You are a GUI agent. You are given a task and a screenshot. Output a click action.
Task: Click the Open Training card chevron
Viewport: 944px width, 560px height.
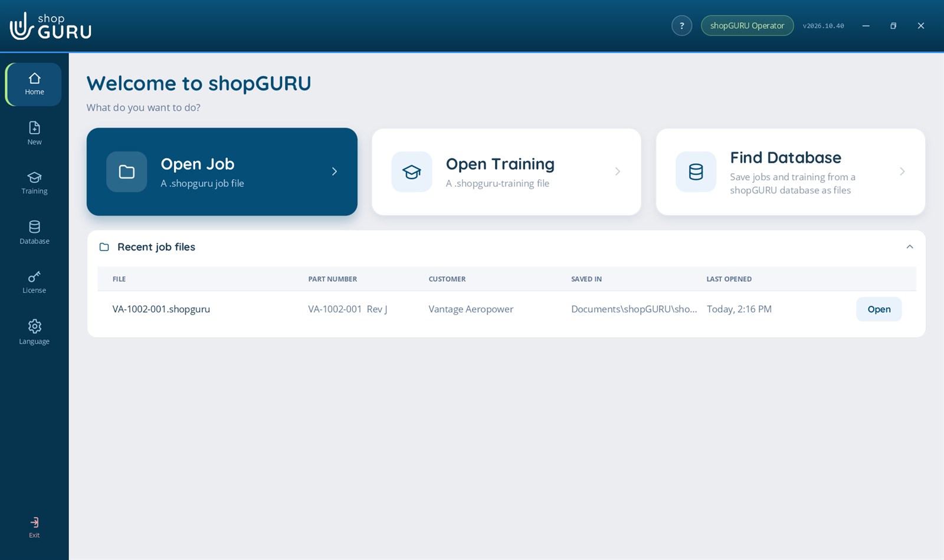(x=618, y=172)
